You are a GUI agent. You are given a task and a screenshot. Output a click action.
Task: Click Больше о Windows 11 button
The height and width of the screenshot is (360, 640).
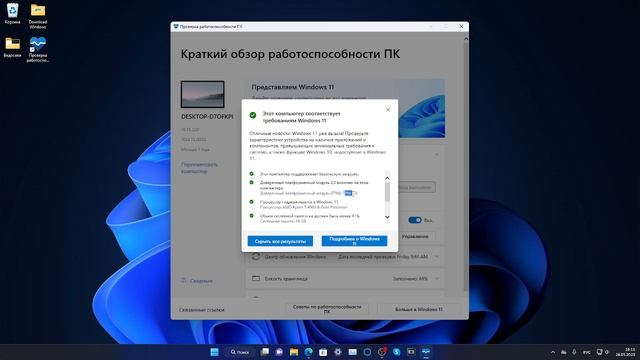[x=419, y=309]
